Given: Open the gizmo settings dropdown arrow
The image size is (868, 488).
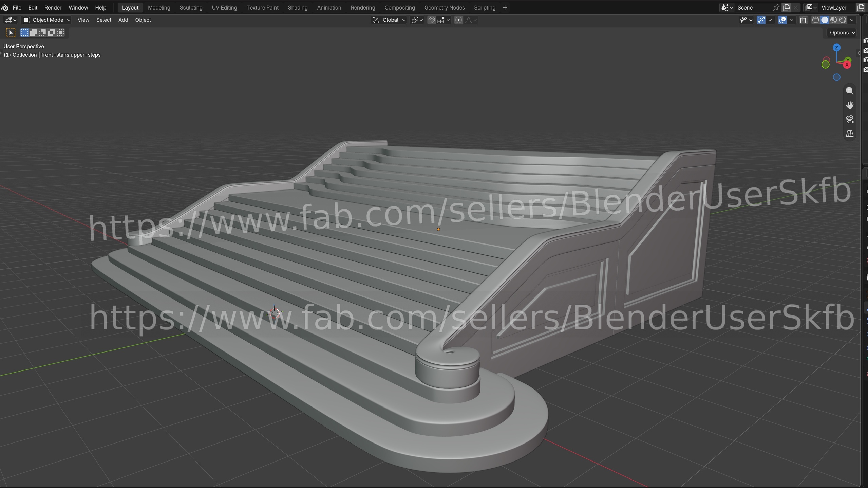Looking at the screenshot, I should pos(770,20).
